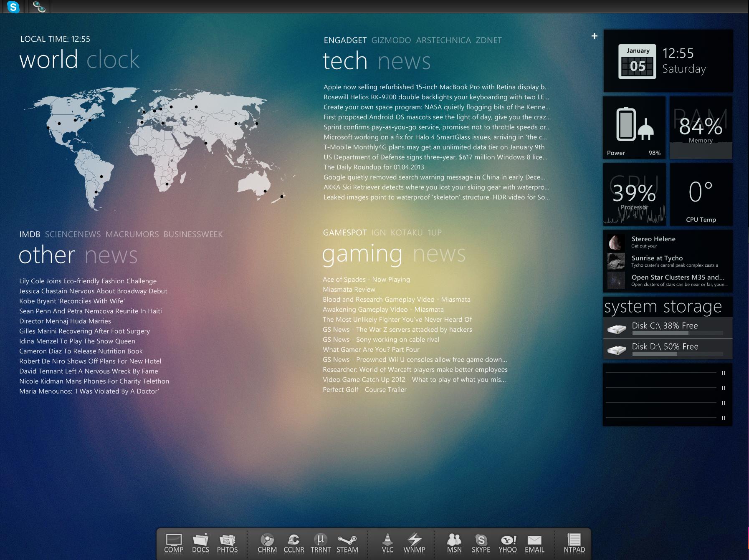Image resolution: width=749 pixels, height=560 pixels.
Task: Open Lily Cole Eco-friendly Fashion Challenge story
Action: coord(88,281)
